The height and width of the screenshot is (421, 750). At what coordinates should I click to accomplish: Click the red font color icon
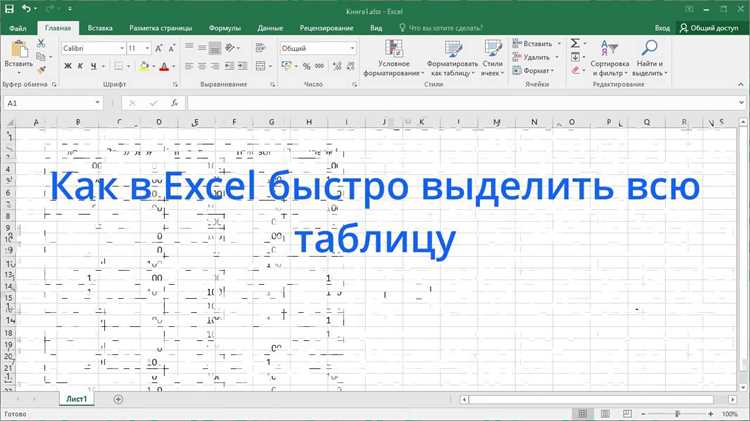point(164,66)
